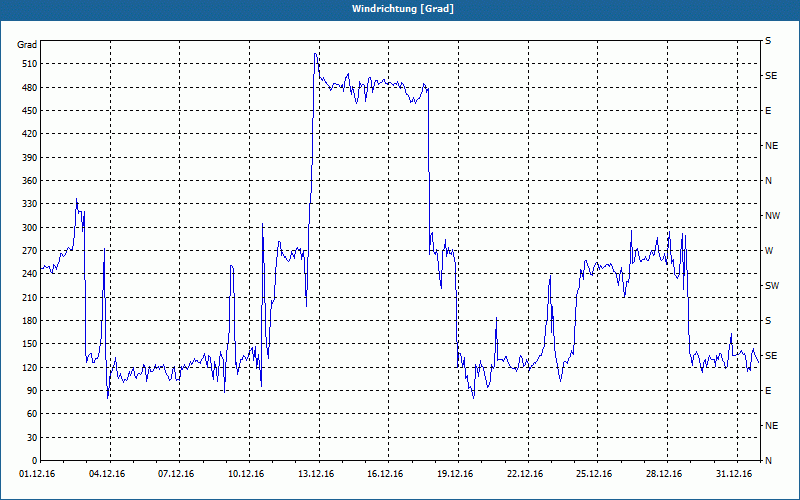This screenshot has width=800, height=500.
Task: Select the 120 tick label on left axis
Action: coord(30,367)
